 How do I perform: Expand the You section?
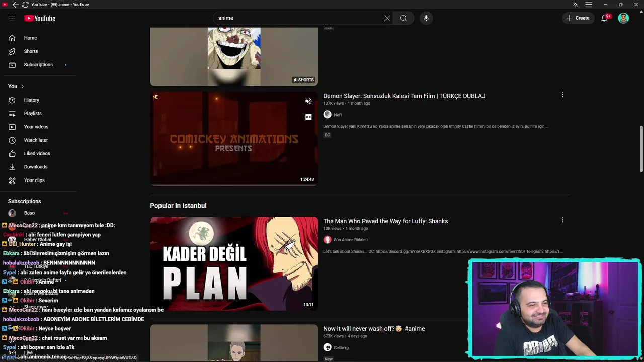pos(16,86)
